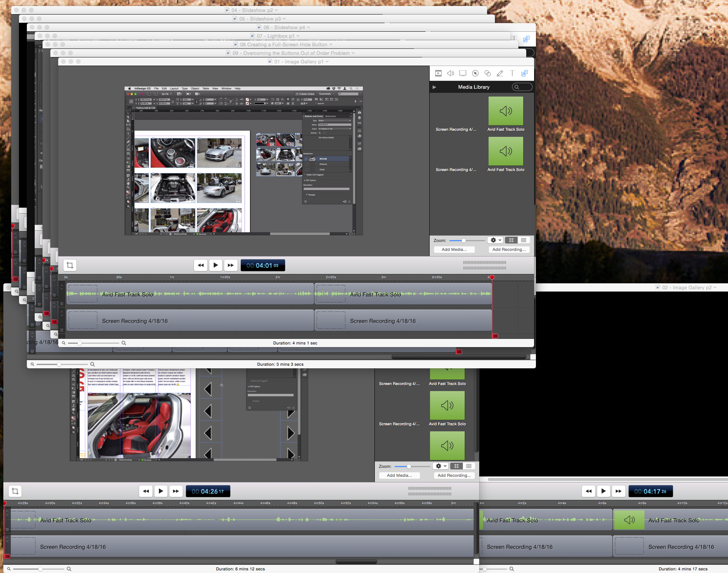Switch bottom-left Media Library to list view
Viewport: 728px width, 573px height.
(469, 466)
